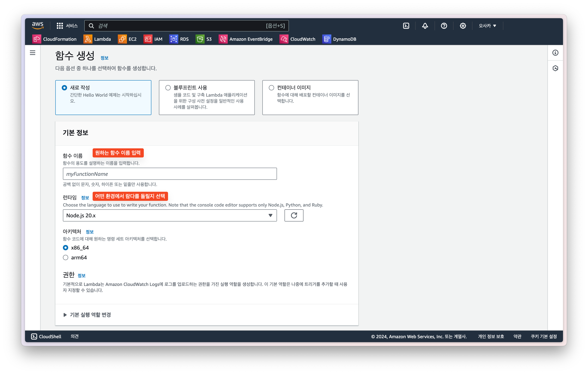Open the notifications bell icon
Screen dimensions: 588x374
point(425,26)
